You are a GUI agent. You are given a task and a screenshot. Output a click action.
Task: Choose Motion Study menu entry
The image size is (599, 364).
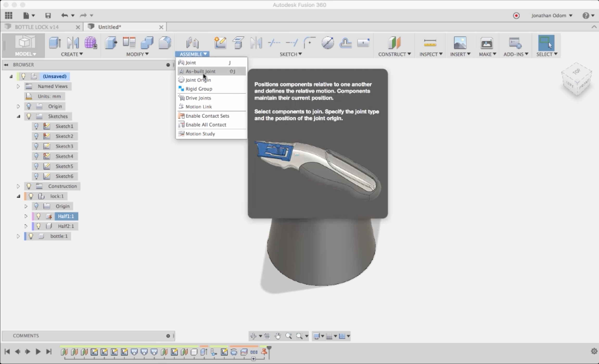pyautogui.click(x=200, y=134)
